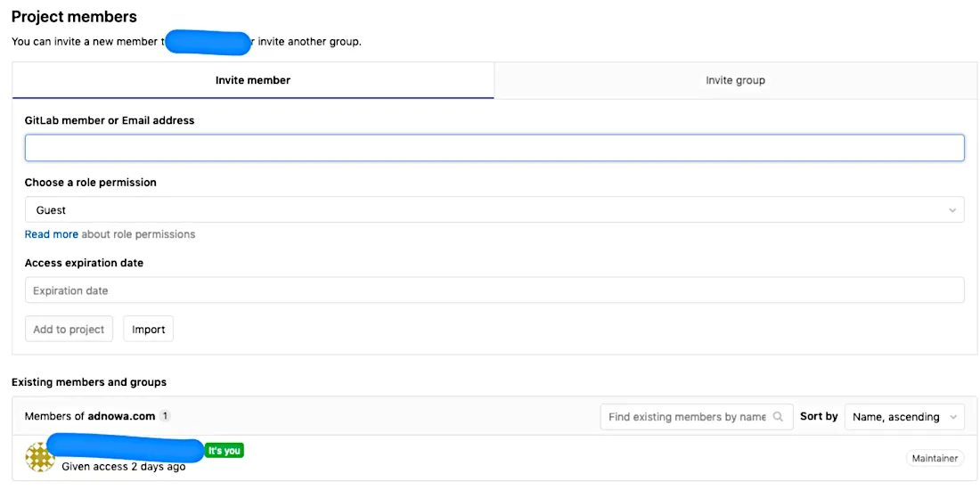Viewport: 980px width, 490px height.
Task: Click the search magnifier icon in member filter
Action: coord(778,417)
